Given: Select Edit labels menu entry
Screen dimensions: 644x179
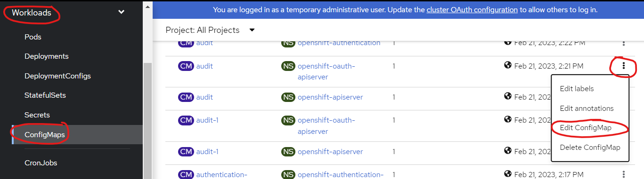Looking at the screenshot, I should (x=577, y=89).
